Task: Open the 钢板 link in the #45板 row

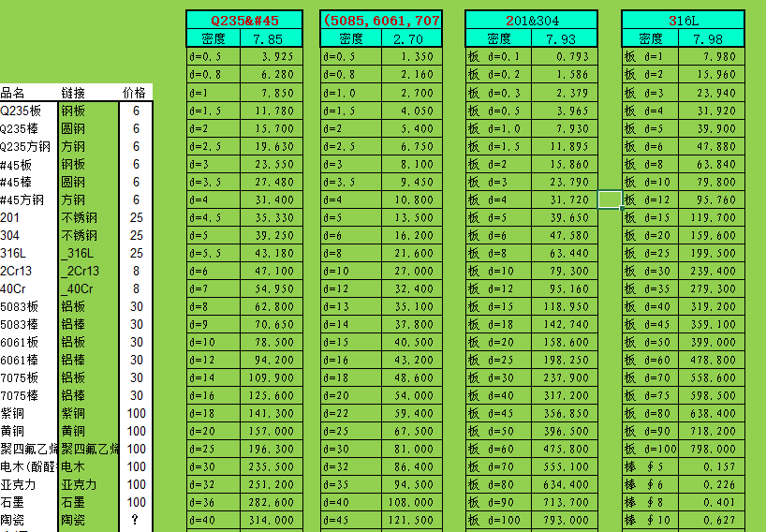Action: [x=73, y=165]
